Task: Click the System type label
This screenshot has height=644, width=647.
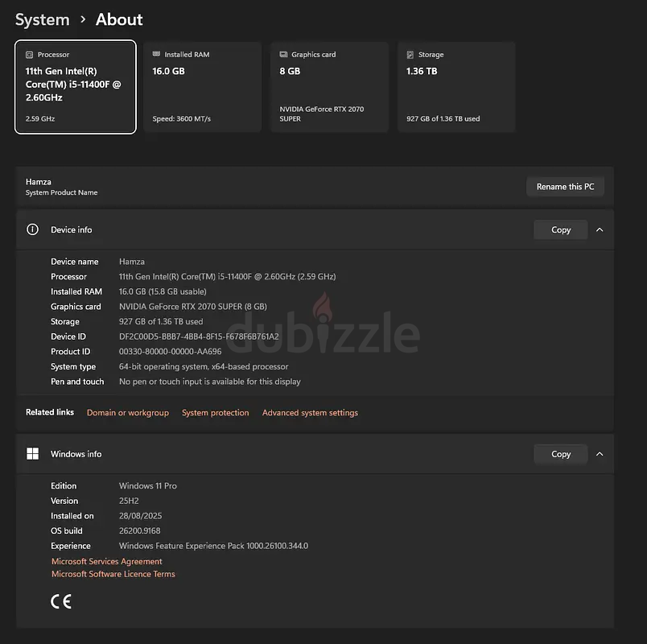Action: tap(73, 366)
